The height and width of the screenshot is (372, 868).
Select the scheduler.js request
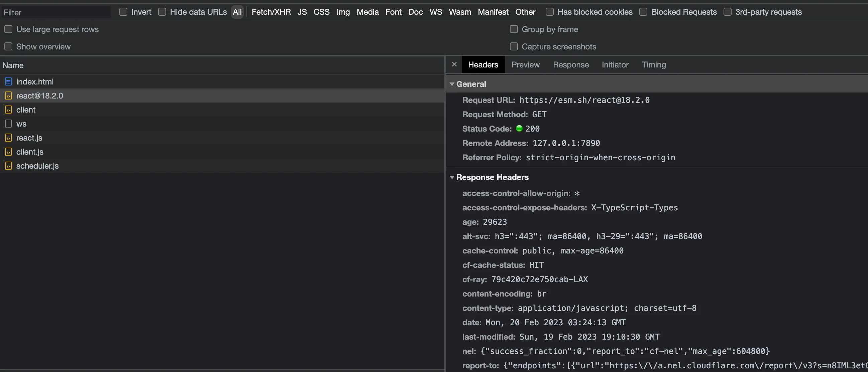point(37,165)
